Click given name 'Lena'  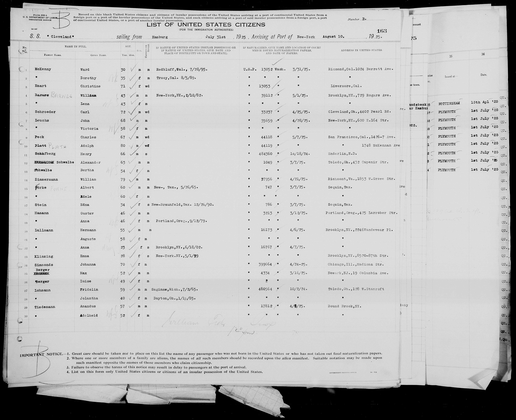(85, 104)
